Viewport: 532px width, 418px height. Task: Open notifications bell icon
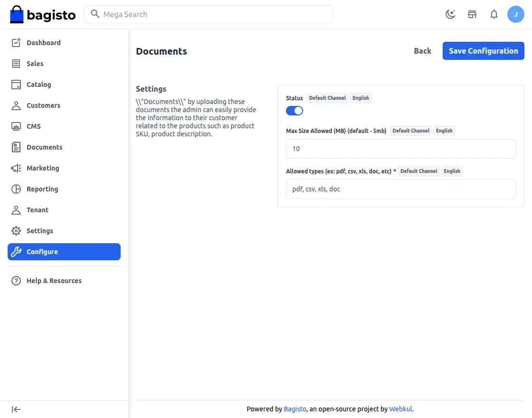click(494, 14)
